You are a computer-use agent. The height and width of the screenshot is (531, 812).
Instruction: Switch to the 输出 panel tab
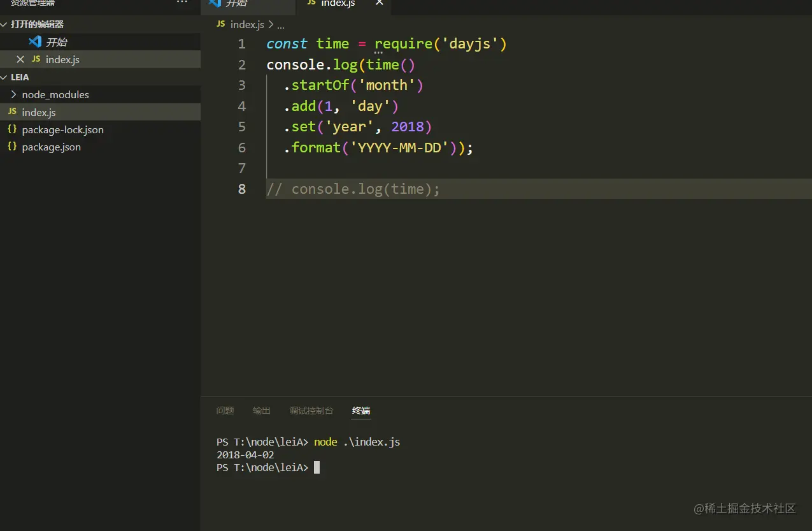tap(261, 411)
